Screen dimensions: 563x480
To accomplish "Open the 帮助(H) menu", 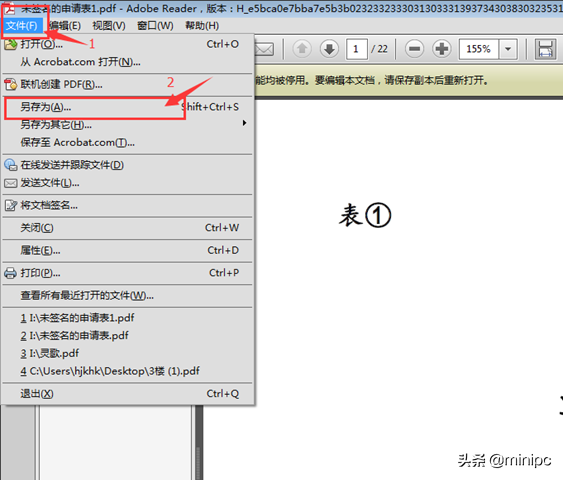I will [202, 26].
